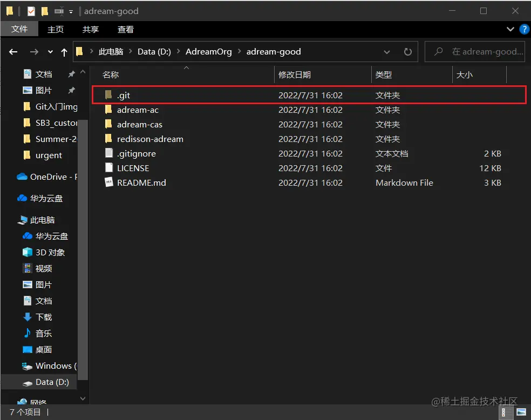Viewport: 531px width, 420px height.
Task: Expand the chevron after AdreamOrg in path
Action: (240, 51)
